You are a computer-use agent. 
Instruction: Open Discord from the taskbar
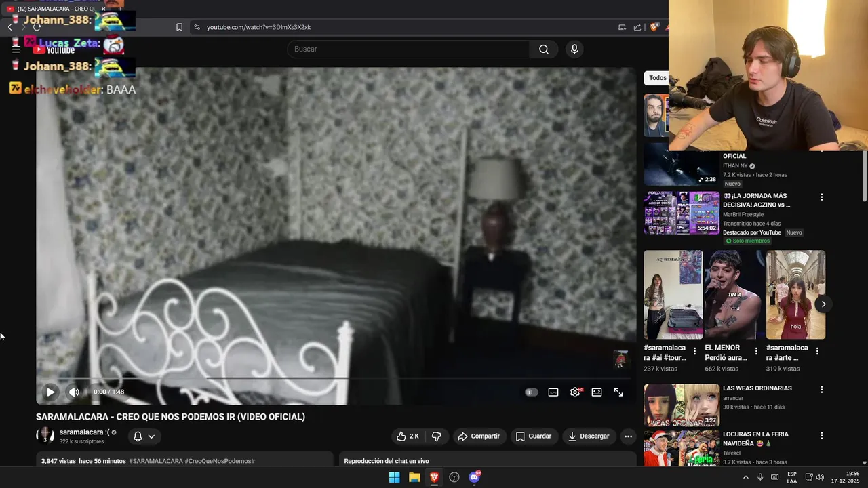point(475,477)
